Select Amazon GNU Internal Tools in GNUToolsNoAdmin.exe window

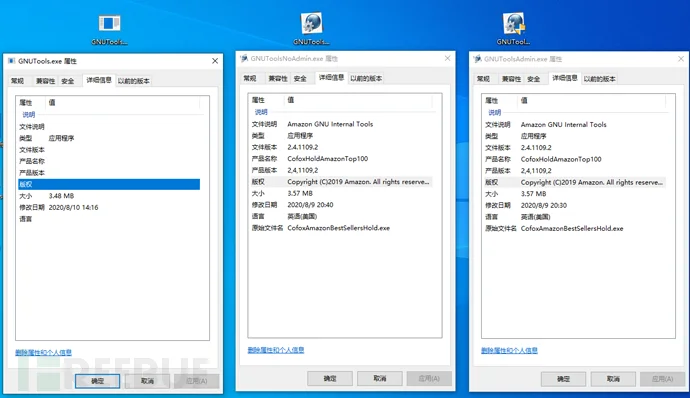(330, 124)
